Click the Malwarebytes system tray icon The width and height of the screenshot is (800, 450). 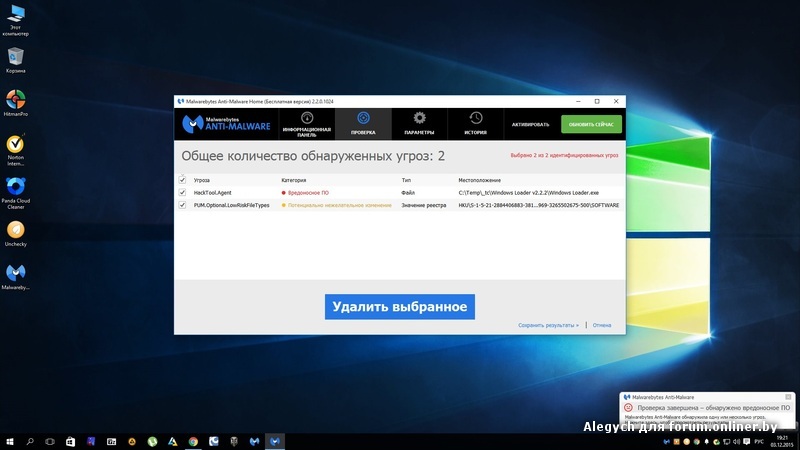(x=666, y=442)
